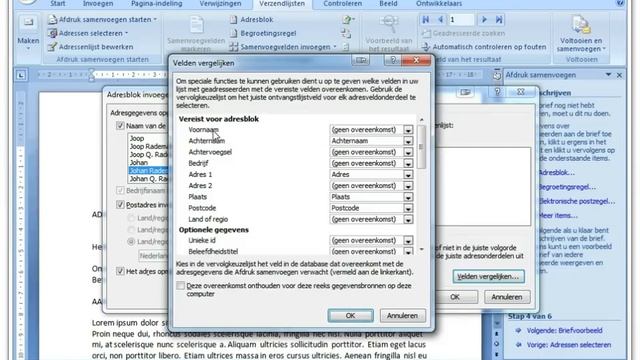Screen dimensions: 640x360
Task: Click Velden vergelijken... button
Action: [x=488, y=276]
